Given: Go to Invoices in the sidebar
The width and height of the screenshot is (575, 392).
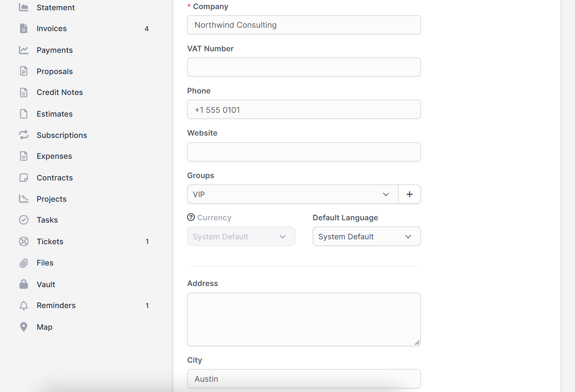Looking at the screenshot, I should (x=52, y=28).
